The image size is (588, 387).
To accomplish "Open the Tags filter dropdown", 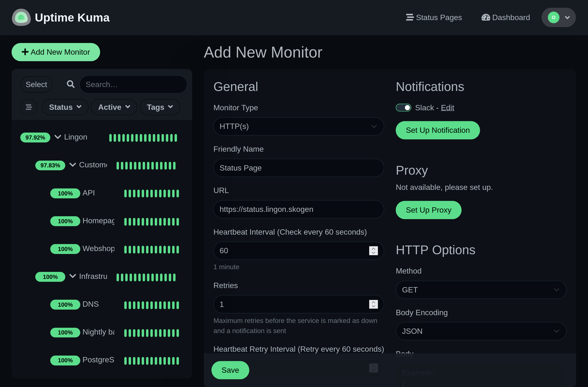I will click(x=160, y=107).
